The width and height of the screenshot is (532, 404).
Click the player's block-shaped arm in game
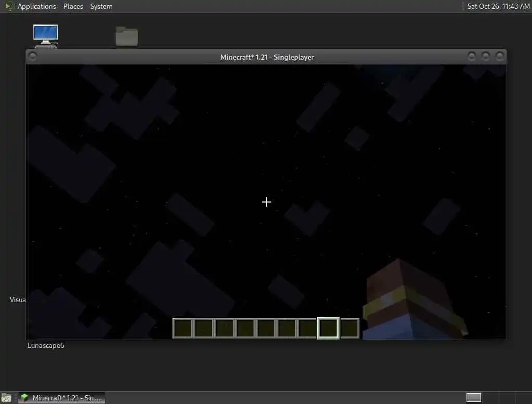pos(414,300)
